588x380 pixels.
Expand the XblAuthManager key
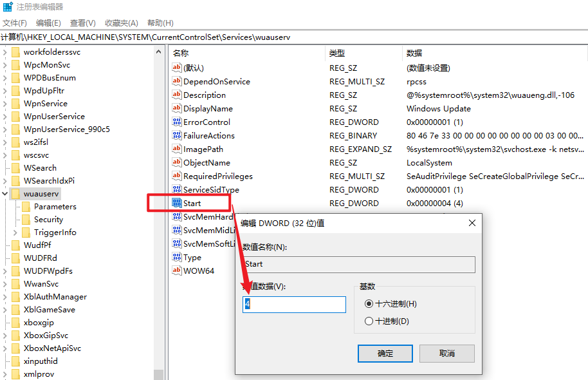(x=5, y=297)
